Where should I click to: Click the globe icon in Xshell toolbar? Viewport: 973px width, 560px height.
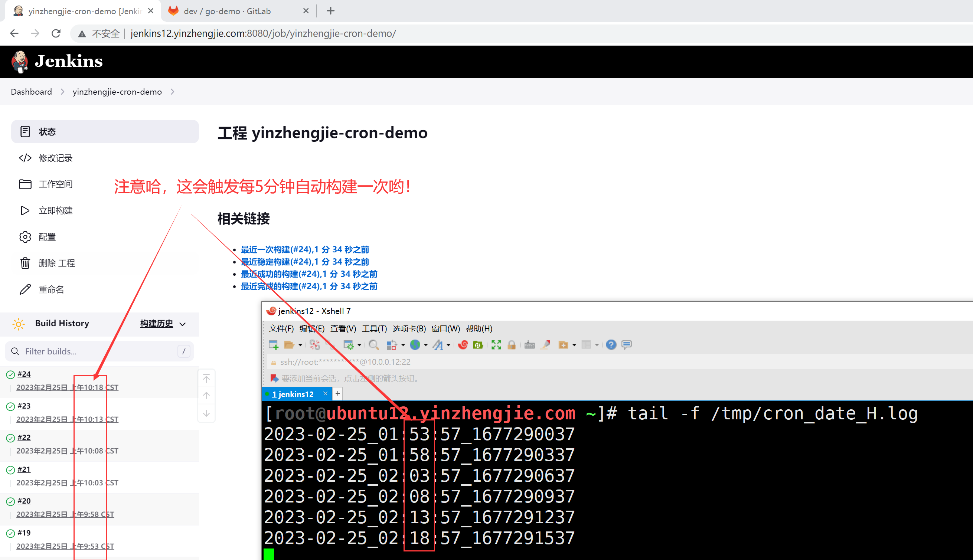(415, 345)
